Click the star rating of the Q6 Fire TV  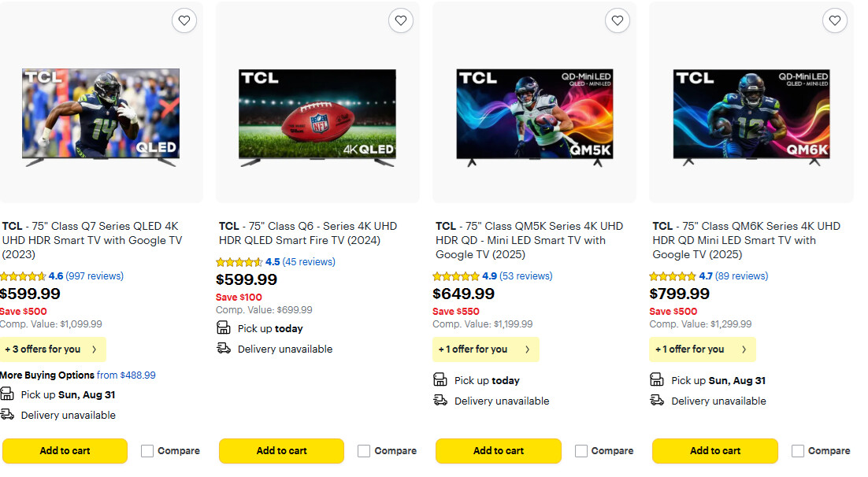tap(239, 262)
